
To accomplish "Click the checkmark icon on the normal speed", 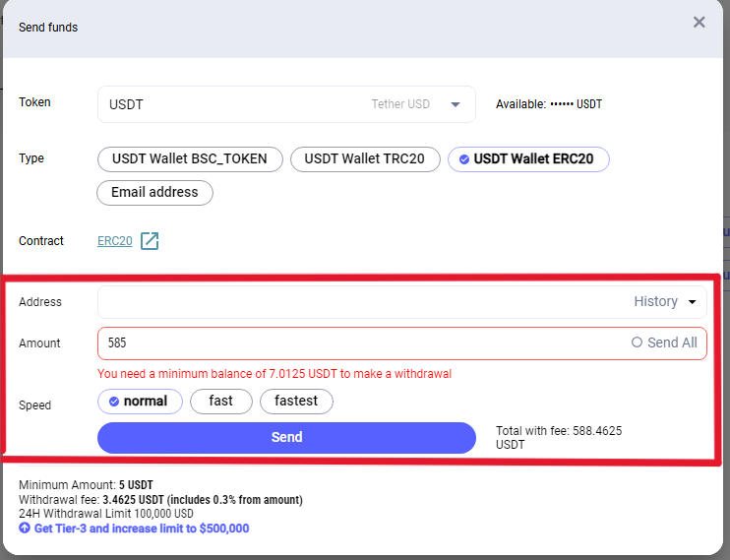I will click(x=114, y=402).
